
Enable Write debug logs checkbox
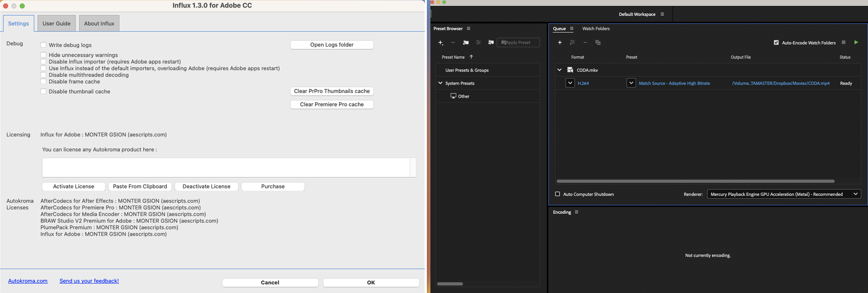click(x=43, y=45)
